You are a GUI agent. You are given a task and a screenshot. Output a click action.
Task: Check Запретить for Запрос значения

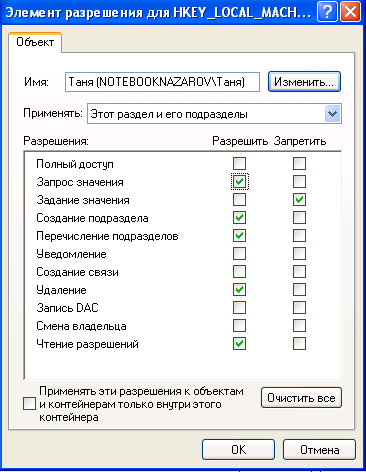(299, 182)
